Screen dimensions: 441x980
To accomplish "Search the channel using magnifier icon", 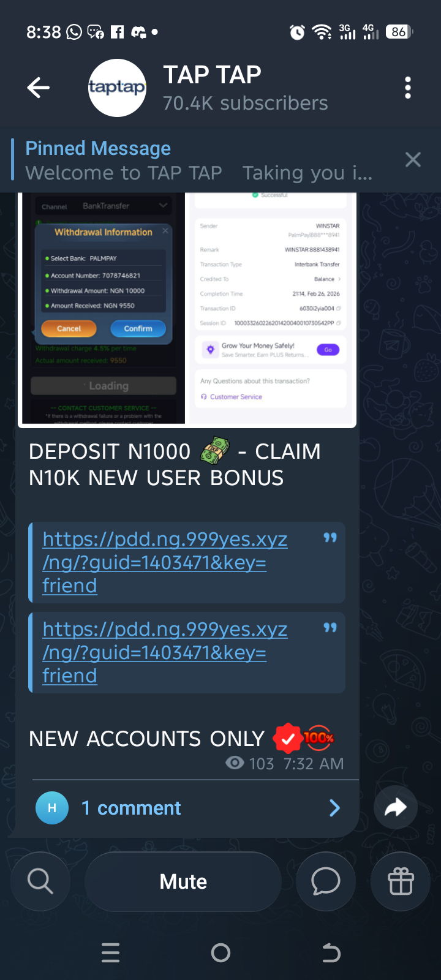I will pos(40,881).
